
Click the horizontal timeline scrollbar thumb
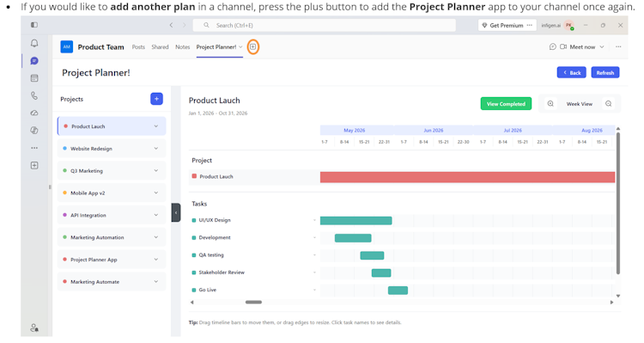253,302
